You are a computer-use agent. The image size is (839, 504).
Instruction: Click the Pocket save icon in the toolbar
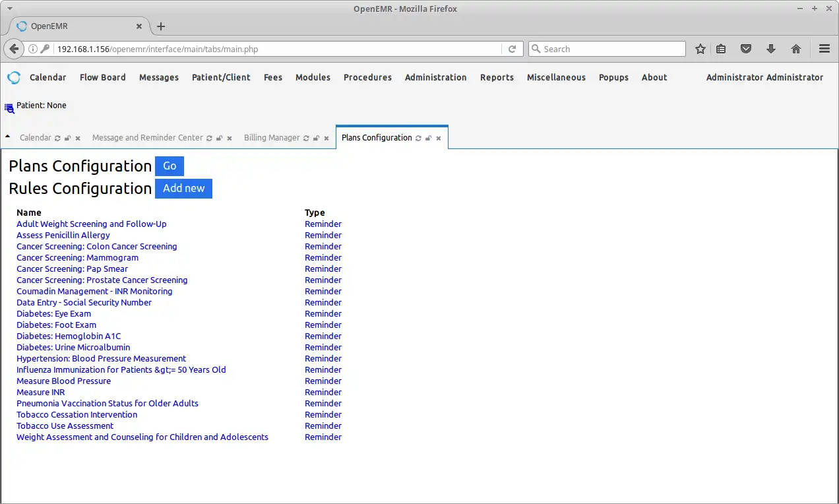pyautogui.click(x=745, y=48)
